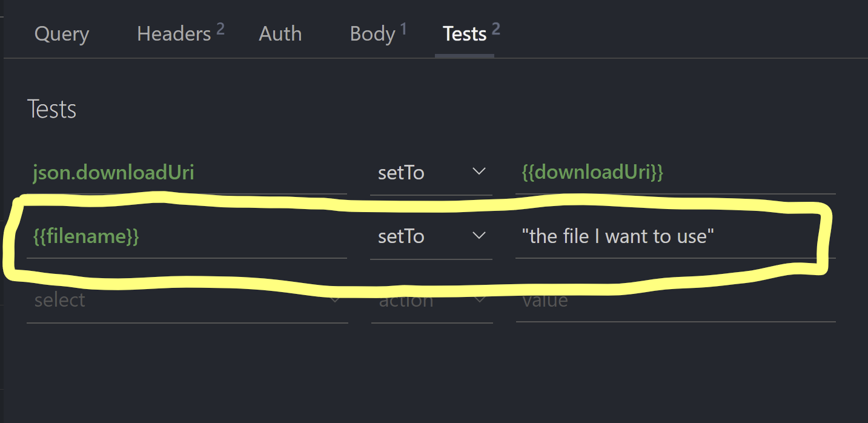
Task: Select the active Tests tab
Action: (x=465, y=34)
